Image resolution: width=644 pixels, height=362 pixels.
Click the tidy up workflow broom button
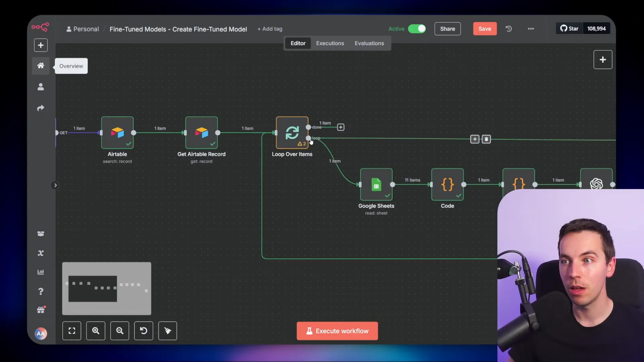(168, 331)
